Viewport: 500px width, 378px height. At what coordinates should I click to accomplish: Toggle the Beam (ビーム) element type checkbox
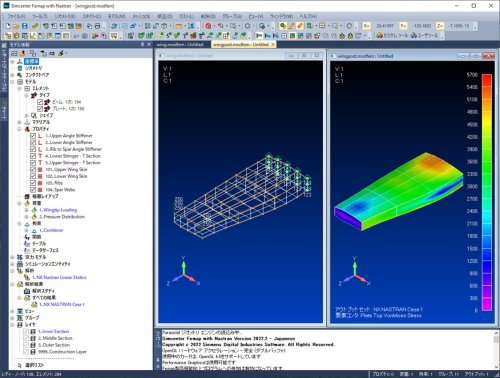click(x=40, y=102)
